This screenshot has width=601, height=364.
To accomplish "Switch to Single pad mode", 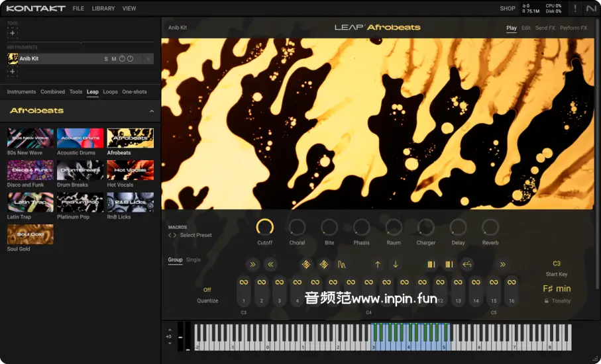I will tap(193, 260).
